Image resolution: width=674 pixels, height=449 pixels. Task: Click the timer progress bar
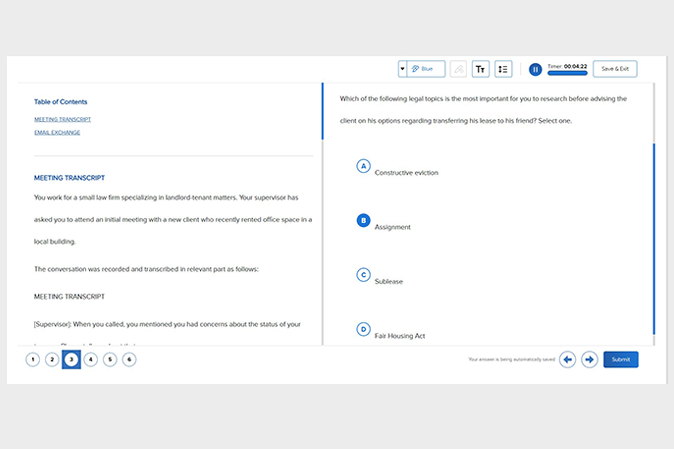567,73
